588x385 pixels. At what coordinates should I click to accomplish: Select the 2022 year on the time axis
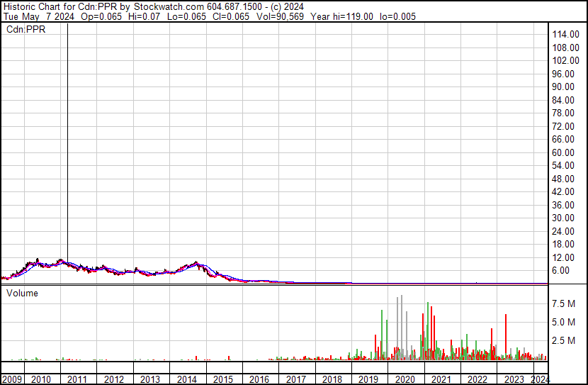click(477, 379)
